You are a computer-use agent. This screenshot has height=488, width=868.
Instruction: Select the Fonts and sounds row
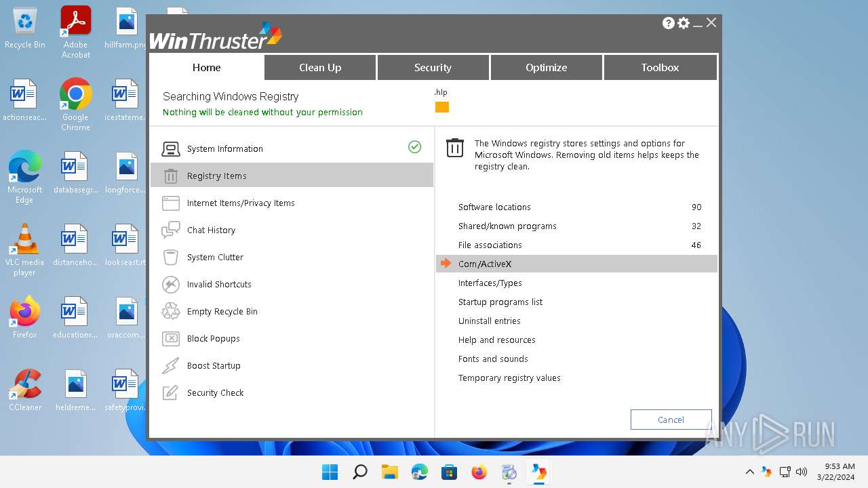[x=576, y=359]
